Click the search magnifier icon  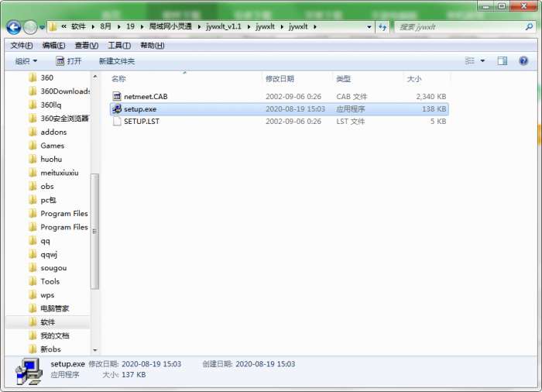click(x=529, y=26)
